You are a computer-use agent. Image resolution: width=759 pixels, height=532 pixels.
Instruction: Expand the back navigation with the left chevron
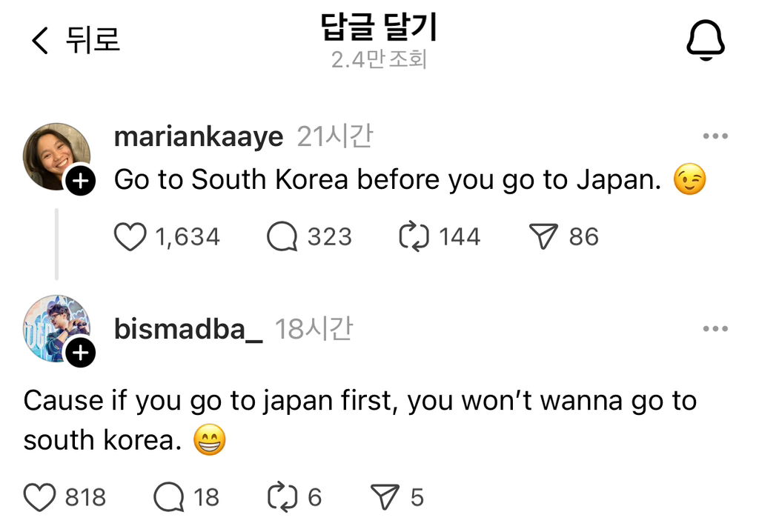click(x=39, y=41)
